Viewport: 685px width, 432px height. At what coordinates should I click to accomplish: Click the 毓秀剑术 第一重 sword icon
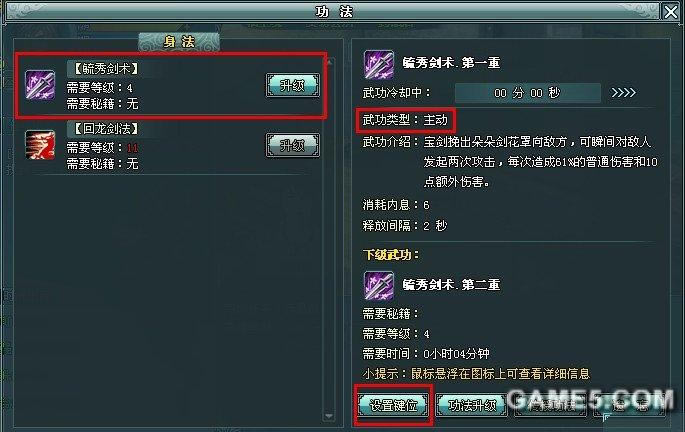click(379, 64)
